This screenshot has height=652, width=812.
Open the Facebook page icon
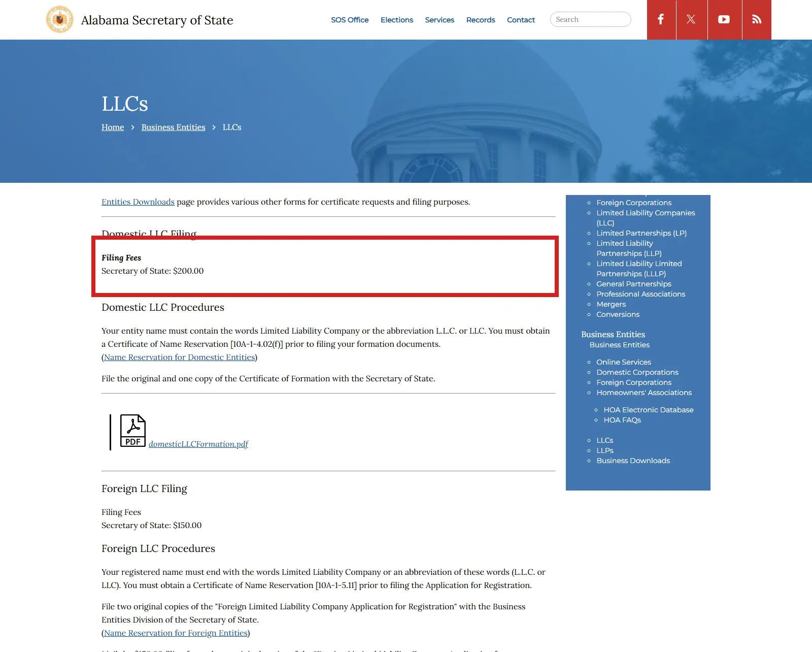661,19
